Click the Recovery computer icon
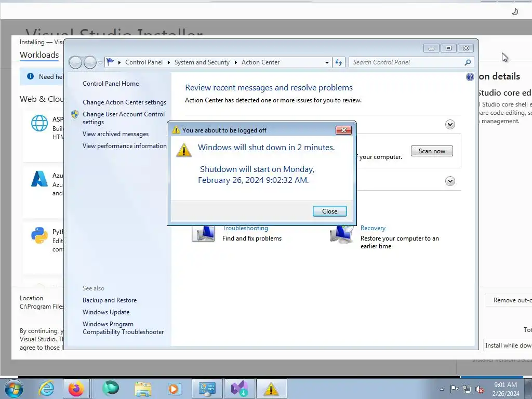Viewport: 532px width, 399px height. [342, 235]
